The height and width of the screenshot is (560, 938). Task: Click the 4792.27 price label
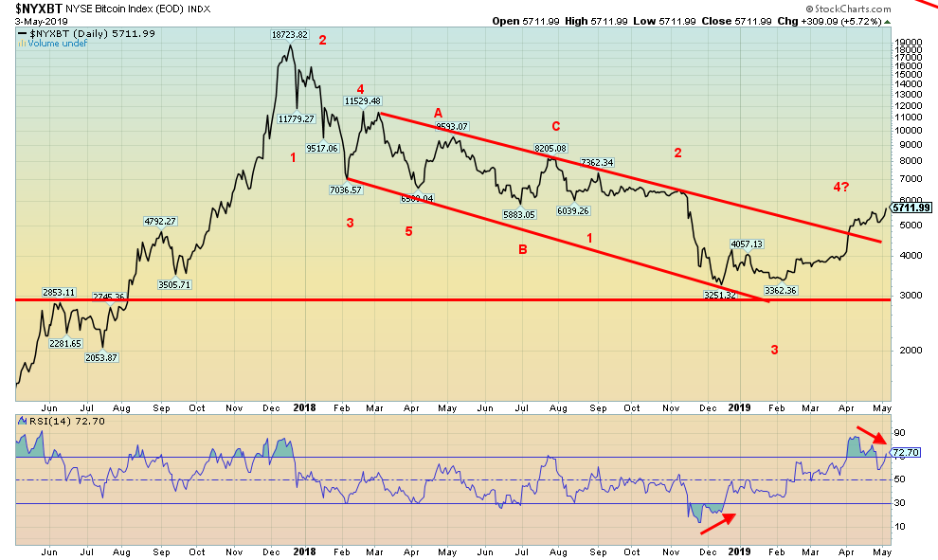tap(163, 221)
